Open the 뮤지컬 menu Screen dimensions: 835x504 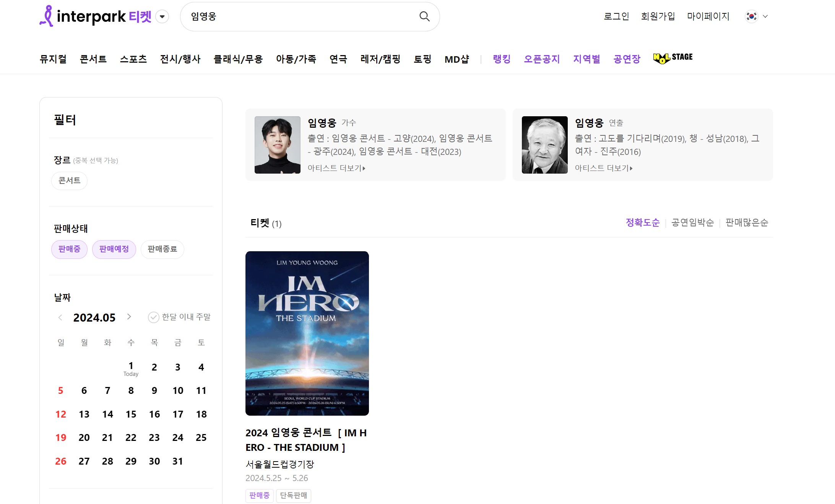point(53,59)
